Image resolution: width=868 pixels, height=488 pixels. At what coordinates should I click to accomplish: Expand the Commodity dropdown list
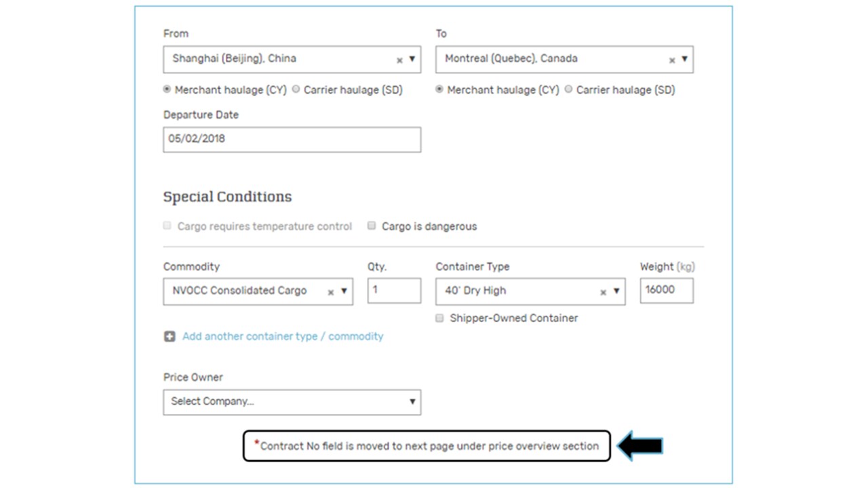tap(344, 291)
